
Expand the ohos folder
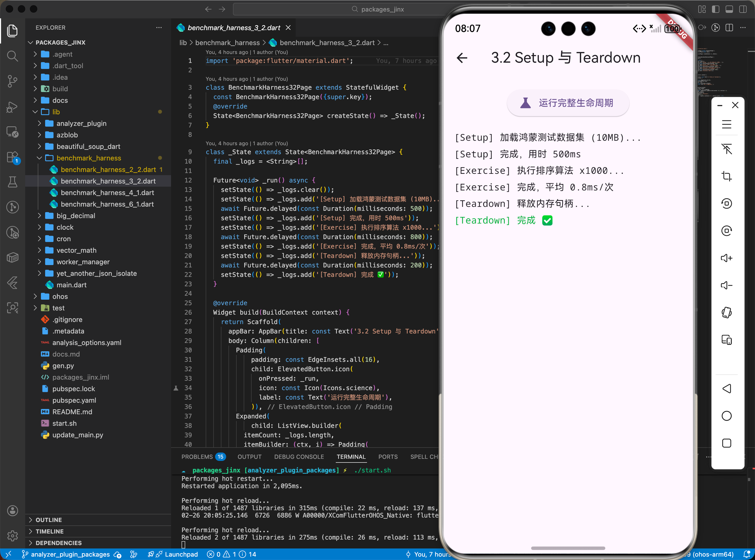(60, 296)
